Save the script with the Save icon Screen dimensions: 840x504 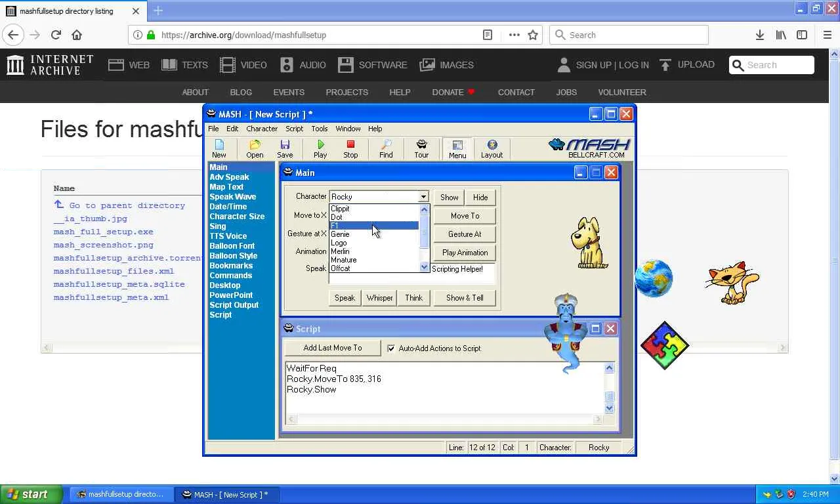(285, 149)
